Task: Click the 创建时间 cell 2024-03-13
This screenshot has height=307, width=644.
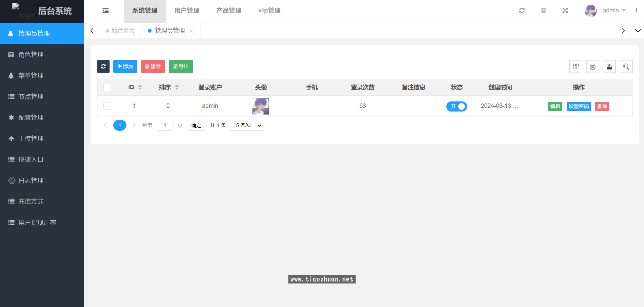Action: [x=499, y=106]
